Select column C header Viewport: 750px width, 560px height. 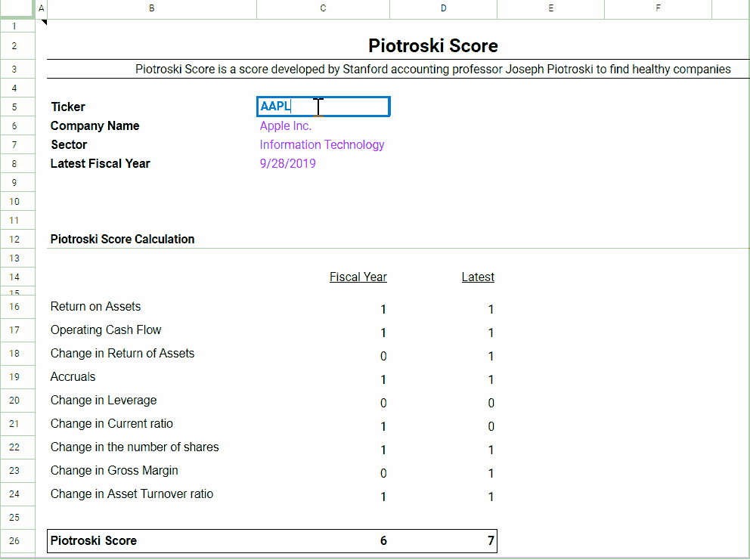point(323,8)
